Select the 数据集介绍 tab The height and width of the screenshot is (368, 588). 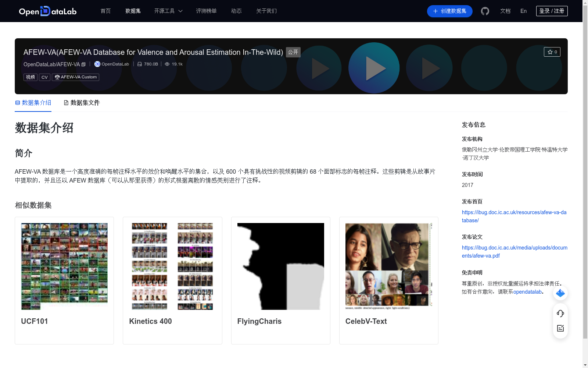coord(33,103)
